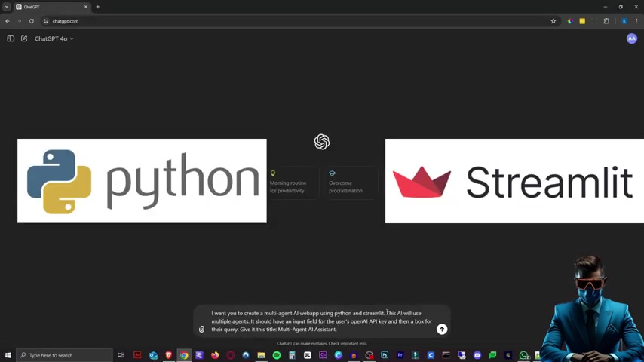Open the blue K profile icon
Screen dimensions: 644x362
pyautogui.click(x=624, y=21)
